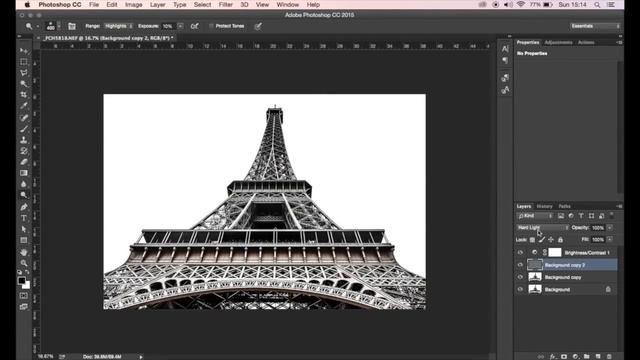Create new adjustment layer icon
Viewport: 640px width, 360px height.
576,356
